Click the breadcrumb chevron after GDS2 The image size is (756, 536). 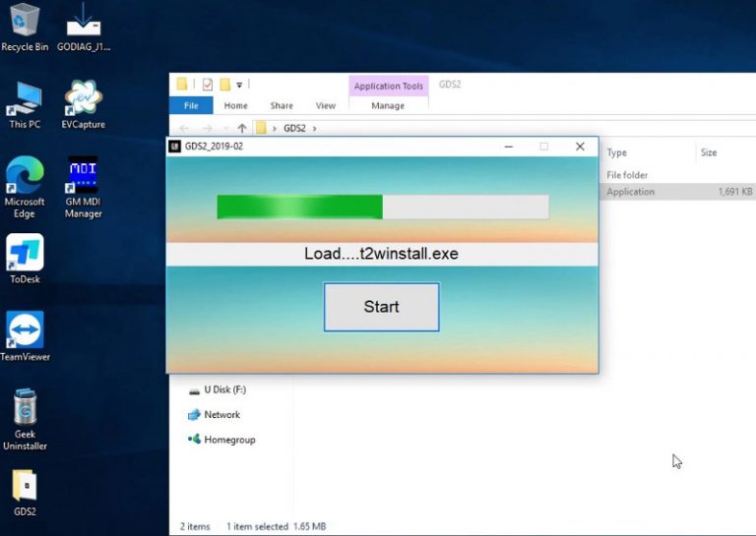(314, 128)
